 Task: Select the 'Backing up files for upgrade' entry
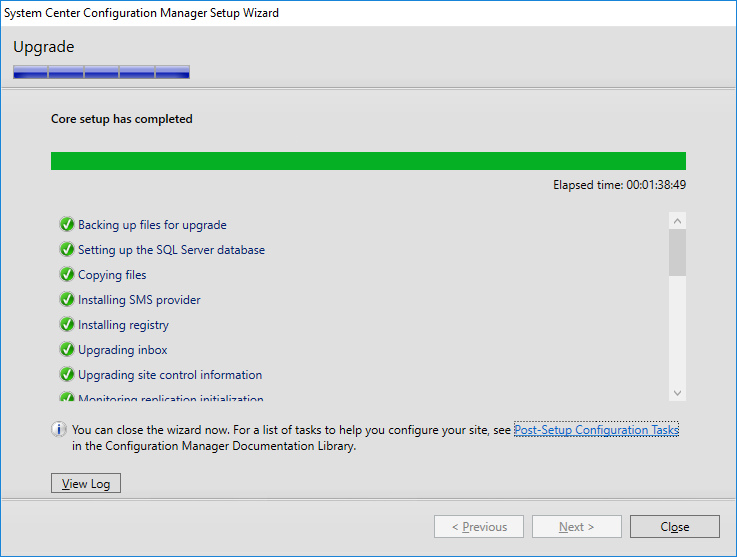(152, 225)
